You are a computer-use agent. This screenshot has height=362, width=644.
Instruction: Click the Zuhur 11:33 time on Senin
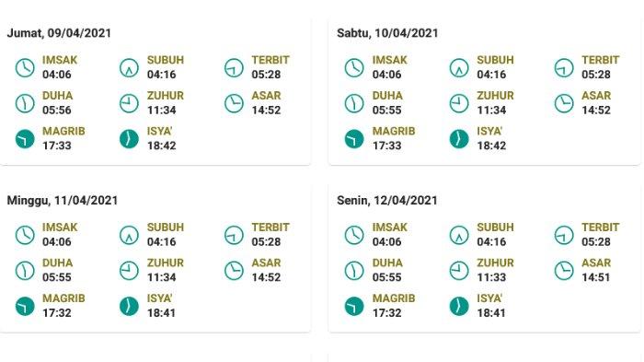(491, 277)
